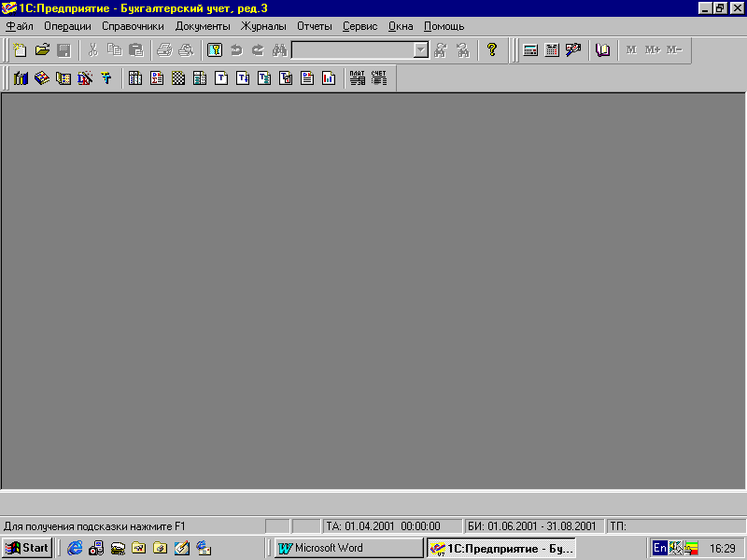
Task: Open the consolidated postings report icon
Action: [200, 78]
